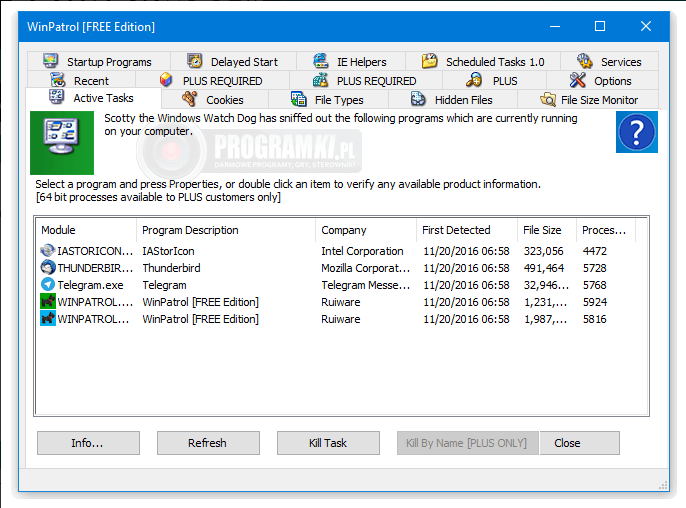Sort by First Detected column header
This screenshot has height=508, width=686.
(x=467, y=230)
